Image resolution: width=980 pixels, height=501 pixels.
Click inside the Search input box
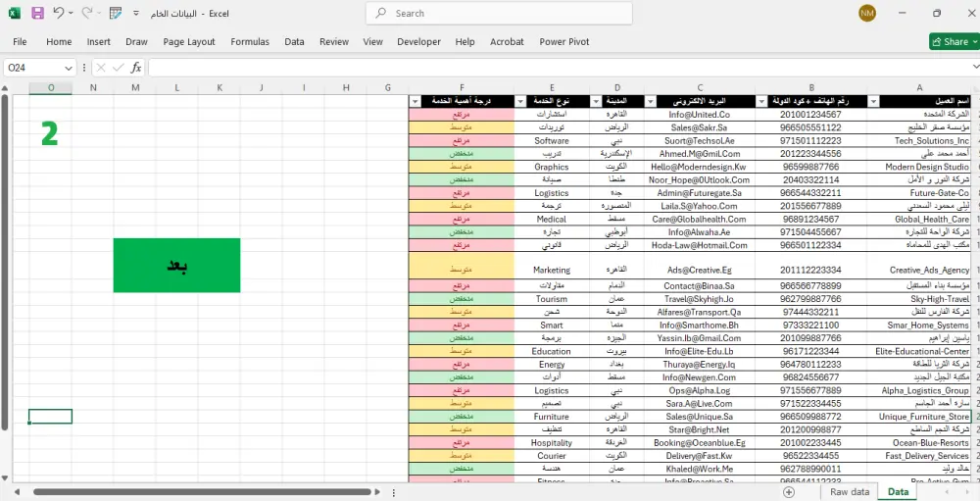point(499,13)
